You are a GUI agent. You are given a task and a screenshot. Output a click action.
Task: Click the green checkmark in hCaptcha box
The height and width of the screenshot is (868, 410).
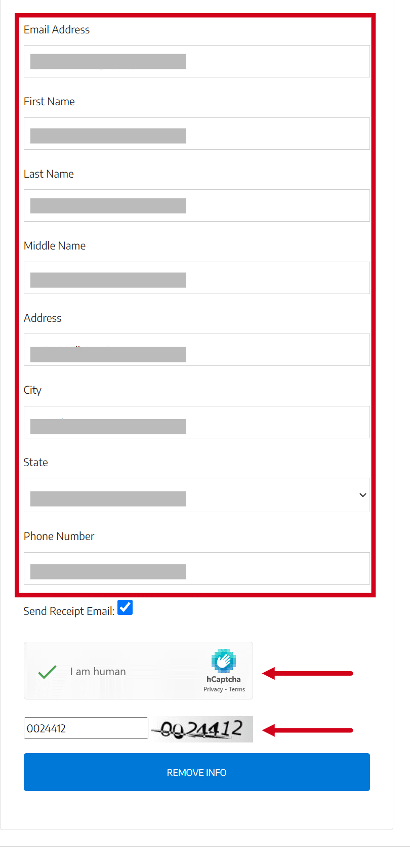[x=47, y=672]
